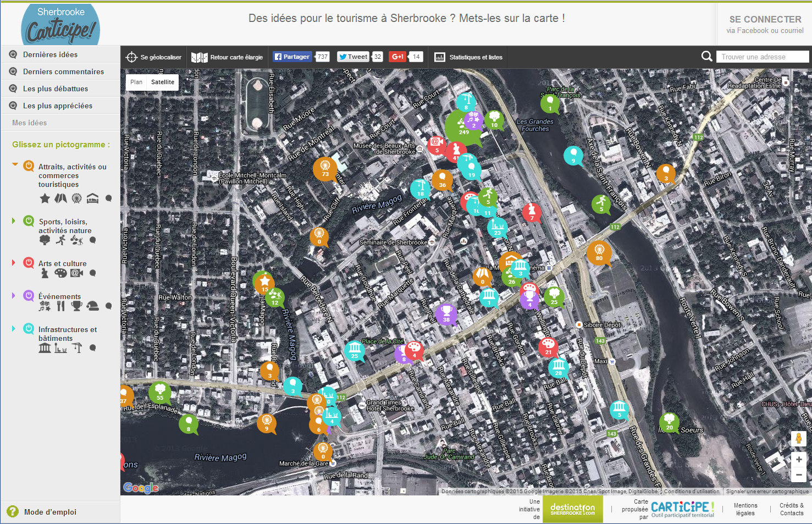Expand the Infrastructures et bâtiments arrow
The height and width of the screenshot is (524, 812).
click(14, 329)
